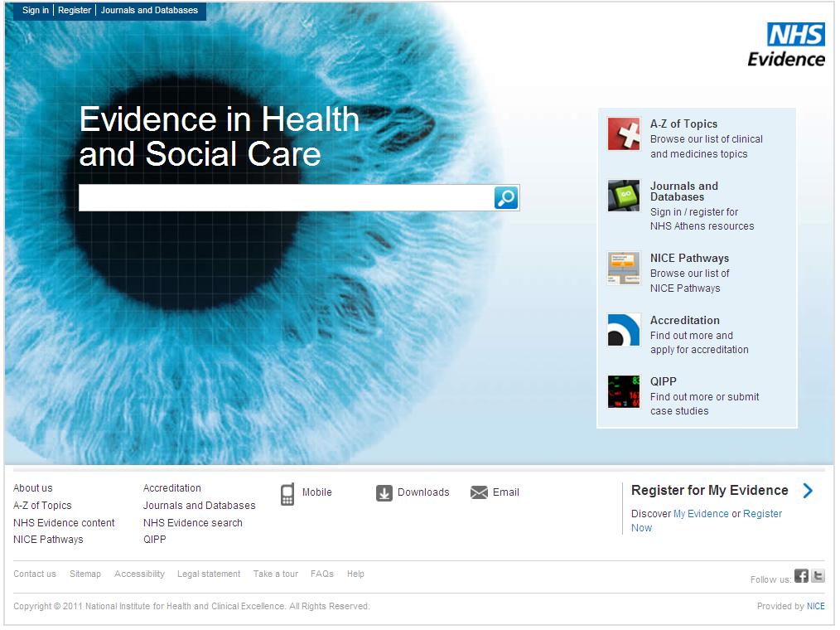The image size is (840, 630).
Task: Click the A-Z of Topics red cross icon
Action: (624, 133)
